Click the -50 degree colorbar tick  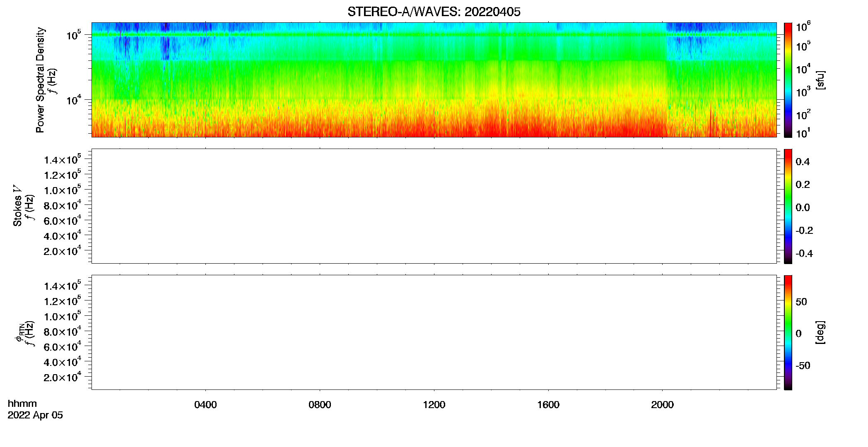803,365
